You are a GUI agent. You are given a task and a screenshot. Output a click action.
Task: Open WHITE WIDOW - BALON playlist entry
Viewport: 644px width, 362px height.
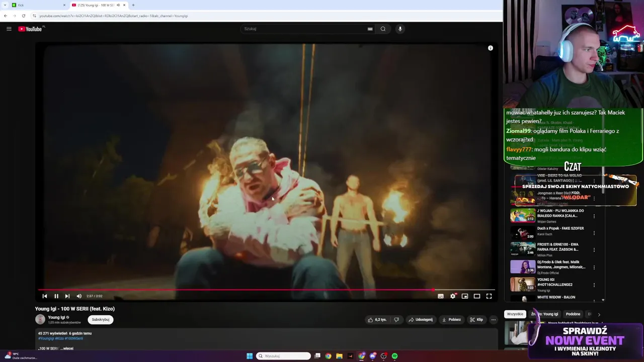(556, 297)
